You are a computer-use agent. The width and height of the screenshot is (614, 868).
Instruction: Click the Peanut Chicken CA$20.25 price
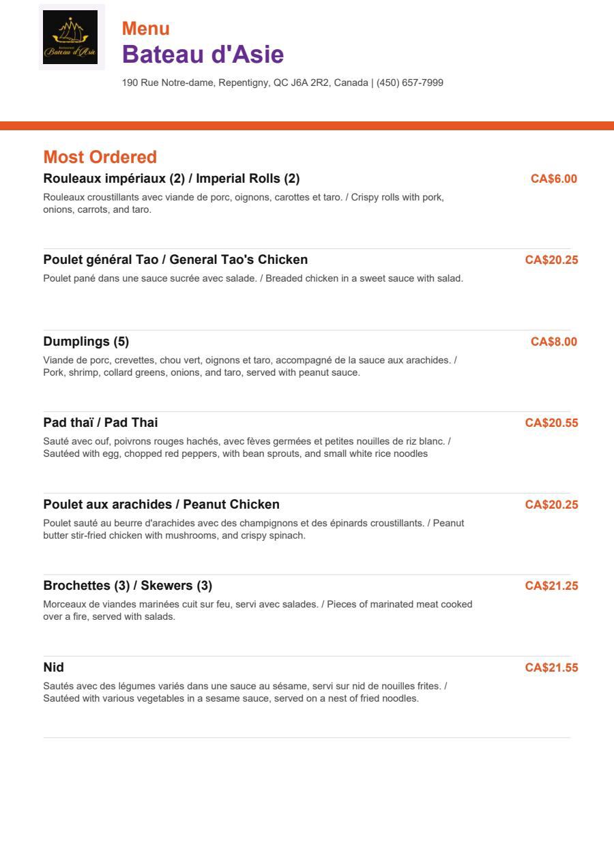551,505
